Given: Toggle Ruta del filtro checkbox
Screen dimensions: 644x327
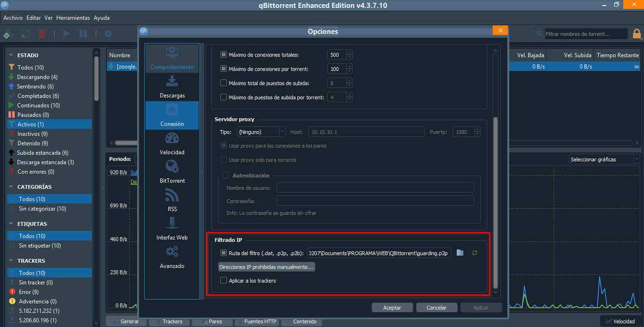Looking at the screenshot, I should click(224, 253).
